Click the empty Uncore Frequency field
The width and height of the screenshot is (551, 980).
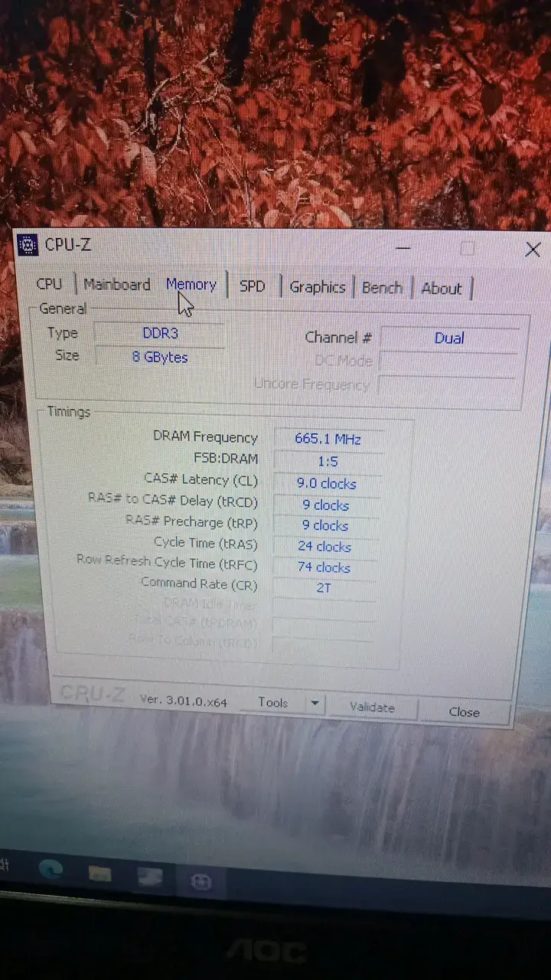(448, 385)
